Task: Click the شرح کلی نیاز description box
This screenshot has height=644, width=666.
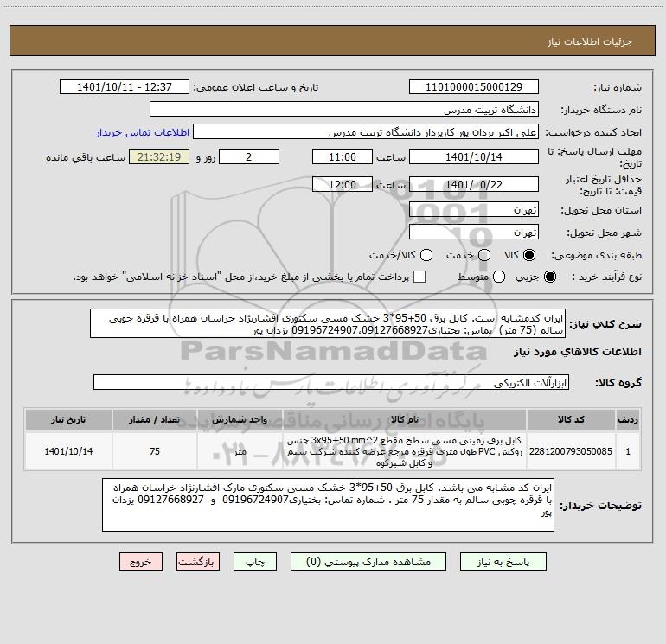Action: (x=328, y=324)
